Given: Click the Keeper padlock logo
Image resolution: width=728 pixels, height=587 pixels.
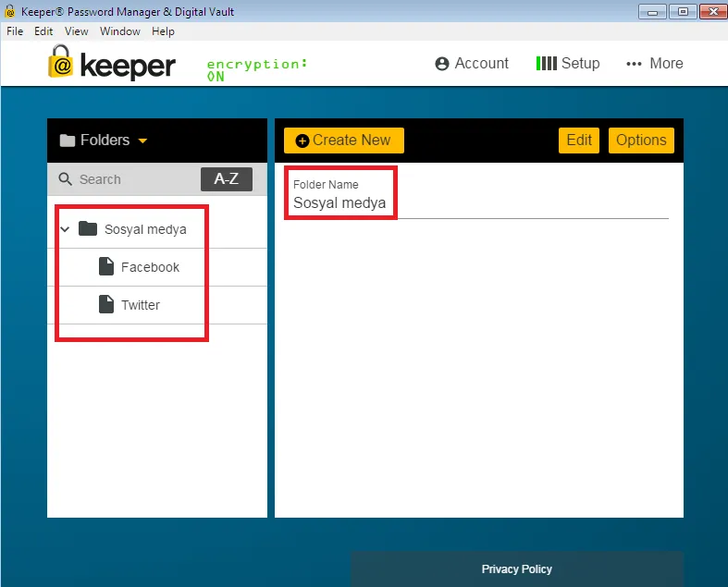Looking at the screenshot, I should coord(60,61).
